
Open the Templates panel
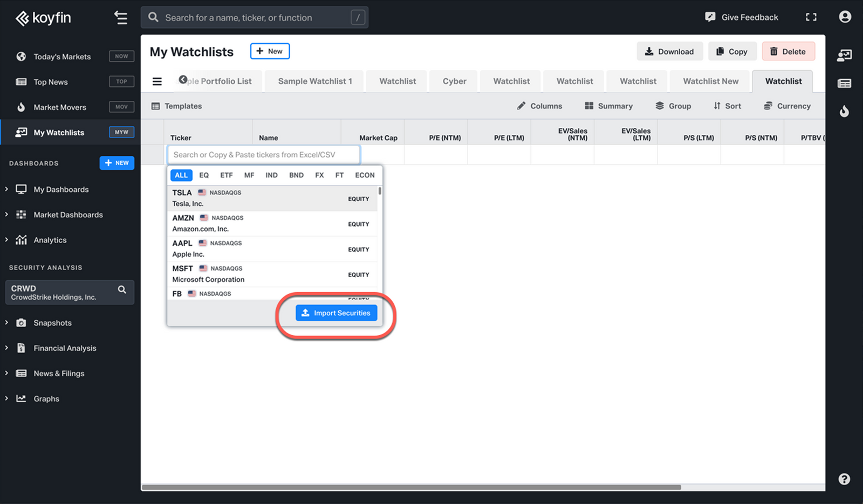176,106
